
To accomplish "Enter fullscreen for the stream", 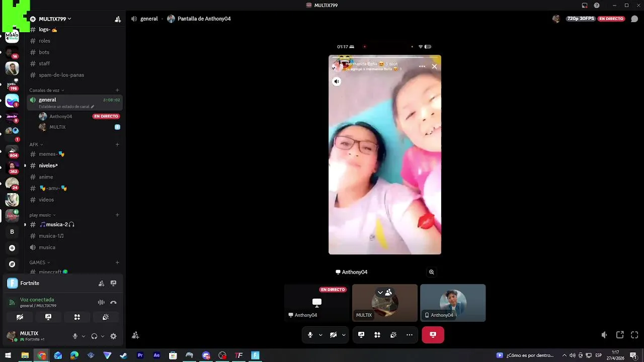I will (x=634, y=335).
